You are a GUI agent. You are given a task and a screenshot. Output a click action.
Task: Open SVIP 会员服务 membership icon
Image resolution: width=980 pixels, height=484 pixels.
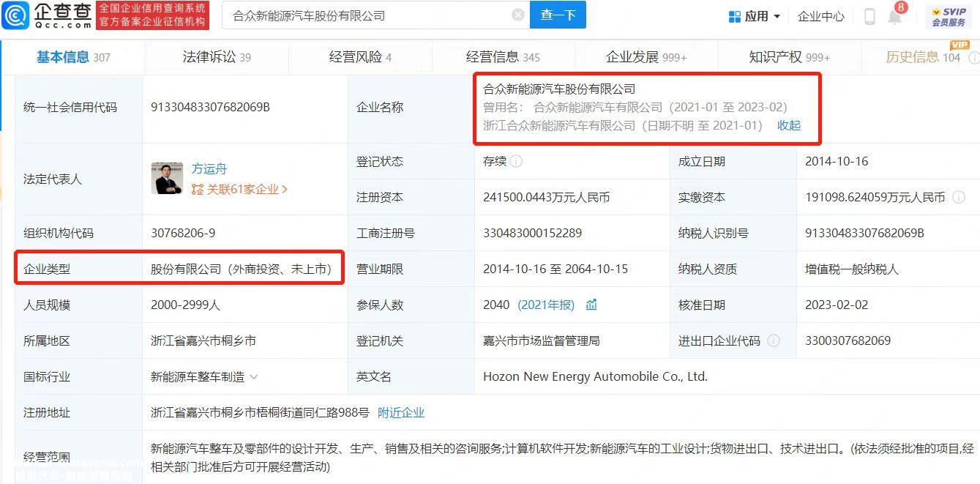(x=949, y=16)
